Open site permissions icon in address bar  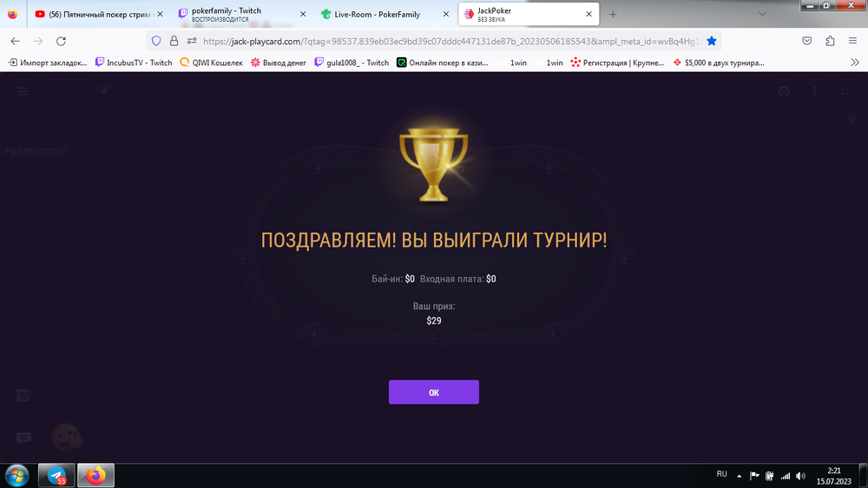pyautogui.click(x=192, y=41)
